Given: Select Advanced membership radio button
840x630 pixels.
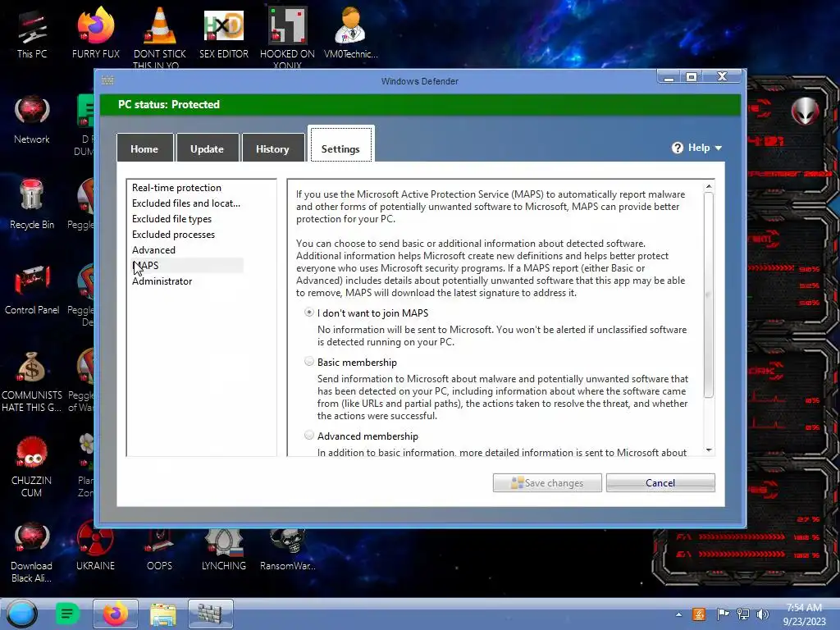Looking at the screenshot, I should 309,435.
